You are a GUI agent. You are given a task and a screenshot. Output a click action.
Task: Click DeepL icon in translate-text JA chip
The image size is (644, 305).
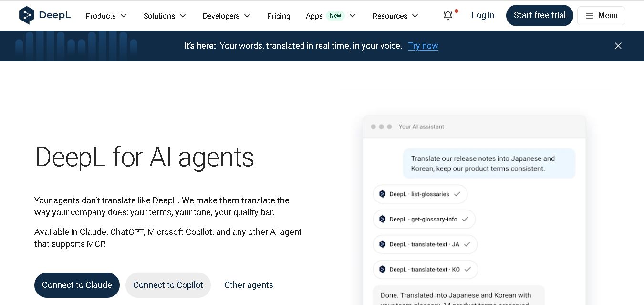pyautogui.click(x=382, y=244)
